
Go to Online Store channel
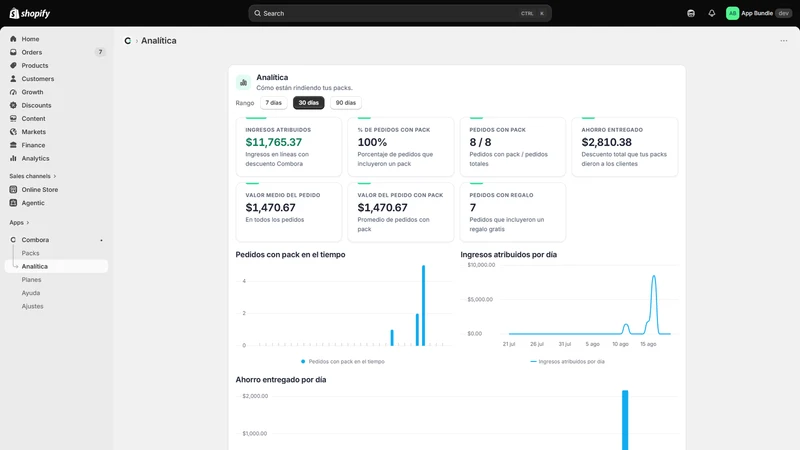[x=40, y=189]
